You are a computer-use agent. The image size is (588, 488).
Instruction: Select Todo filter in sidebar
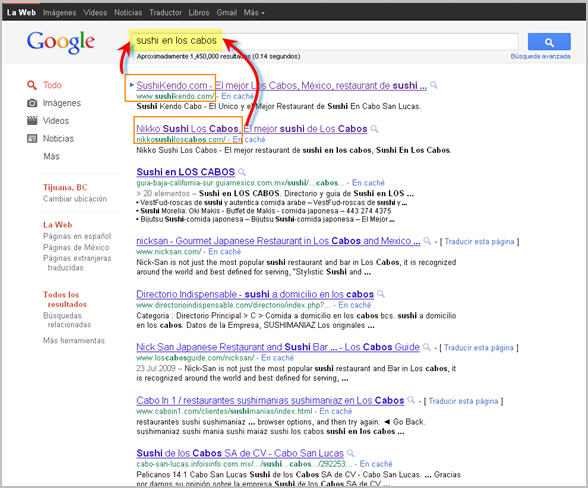pyautogui.click(x=52, y=85)
